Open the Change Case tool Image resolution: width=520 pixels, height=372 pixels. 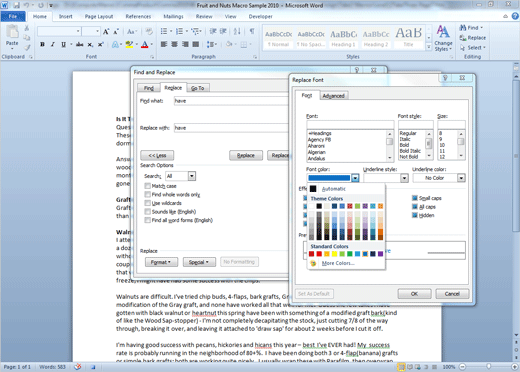[131, 32]
